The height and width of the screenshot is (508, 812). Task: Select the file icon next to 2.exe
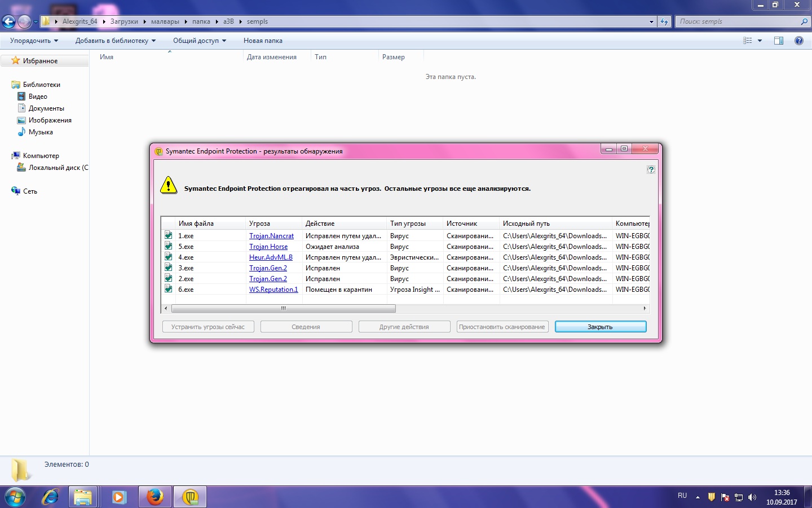(x=168, y=278)
